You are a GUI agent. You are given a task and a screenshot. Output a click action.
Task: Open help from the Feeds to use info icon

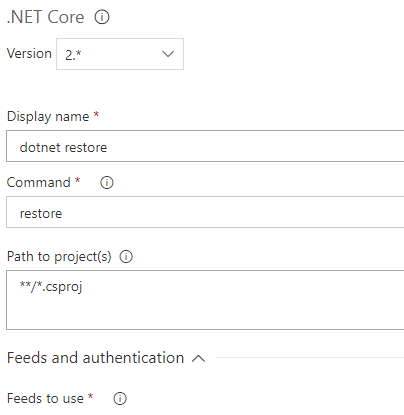point(120,398)
